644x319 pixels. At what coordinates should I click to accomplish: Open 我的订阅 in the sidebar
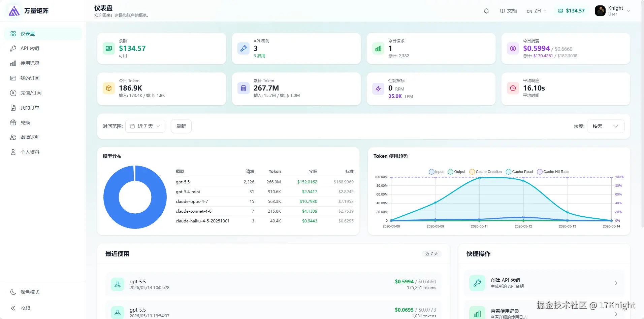click(43, 78)
